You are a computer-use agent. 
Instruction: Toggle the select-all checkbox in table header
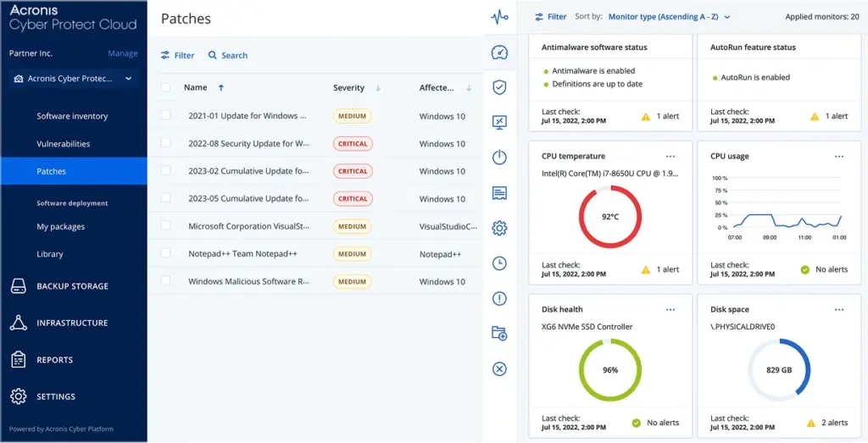pos(166,87)
